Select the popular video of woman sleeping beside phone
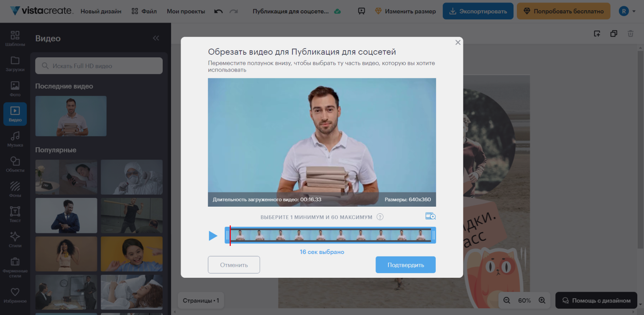 [66, 177]
